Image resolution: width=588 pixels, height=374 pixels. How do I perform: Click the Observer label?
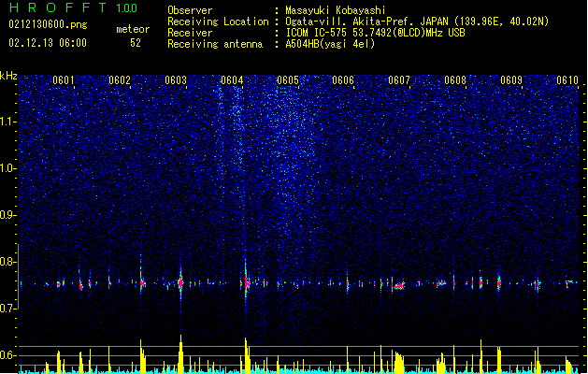[x=190, y=10]
